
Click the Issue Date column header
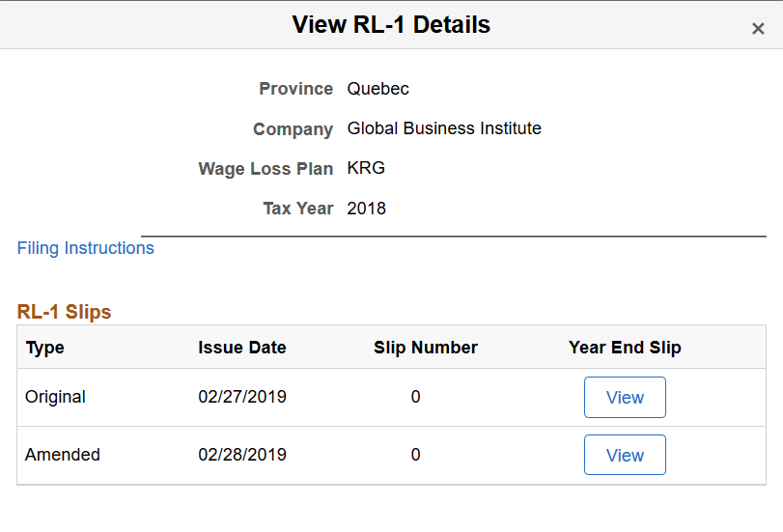(x=242, y=348)
